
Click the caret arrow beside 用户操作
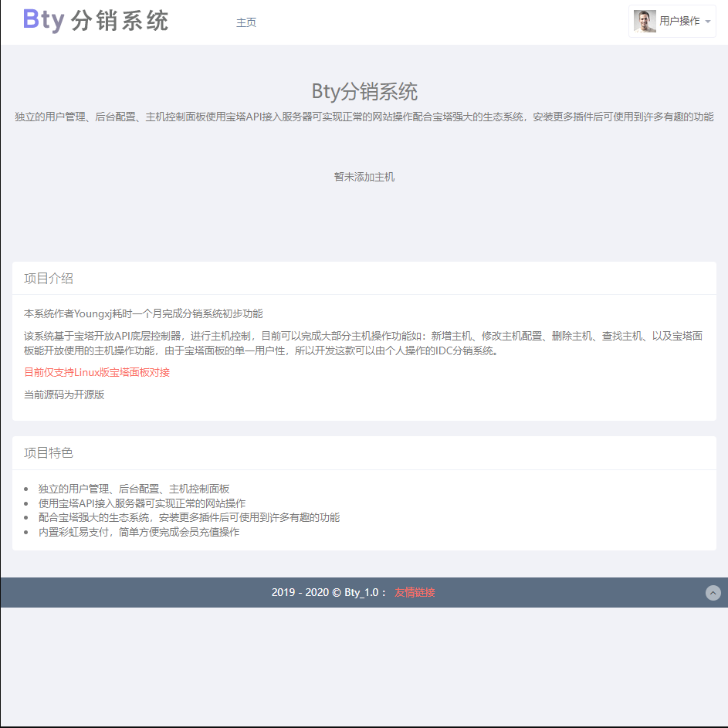pyautogui.click(x=708, y=22)
